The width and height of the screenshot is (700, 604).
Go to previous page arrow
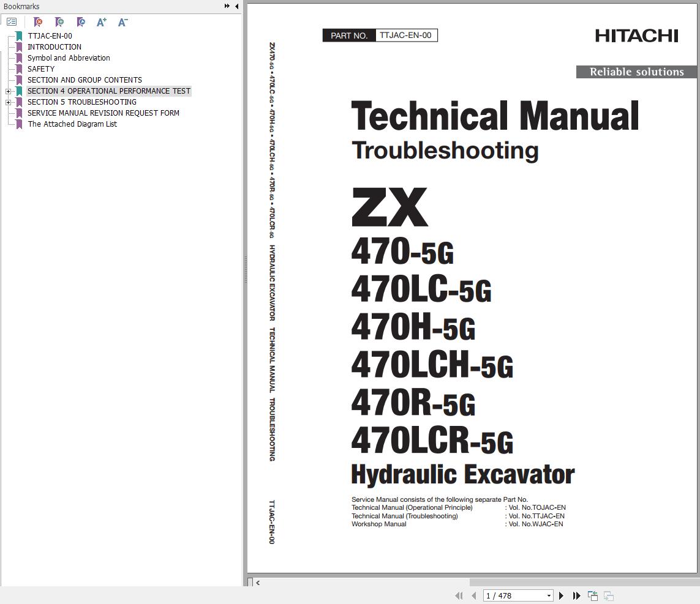tap(474, 595)
